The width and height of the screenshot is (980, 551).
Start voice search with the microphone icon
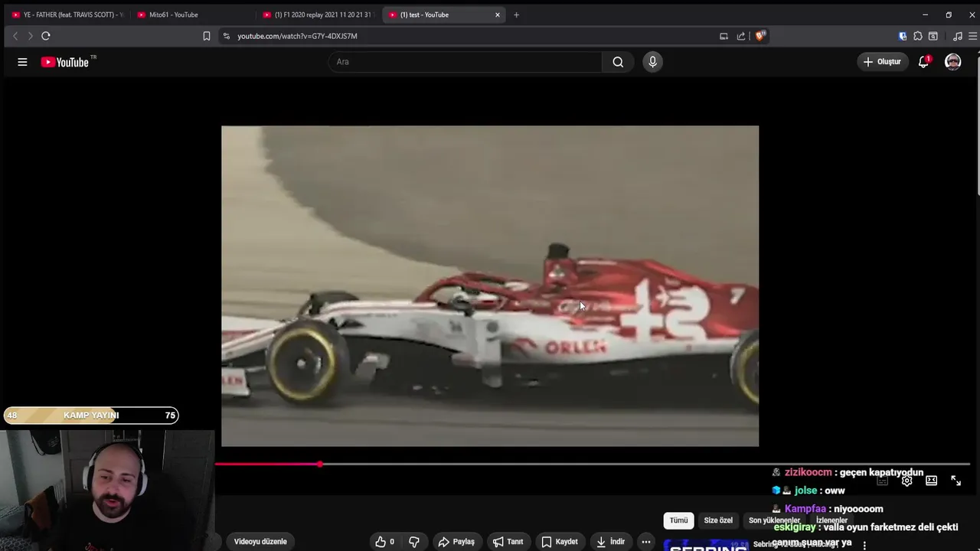[x=652, y=62]
